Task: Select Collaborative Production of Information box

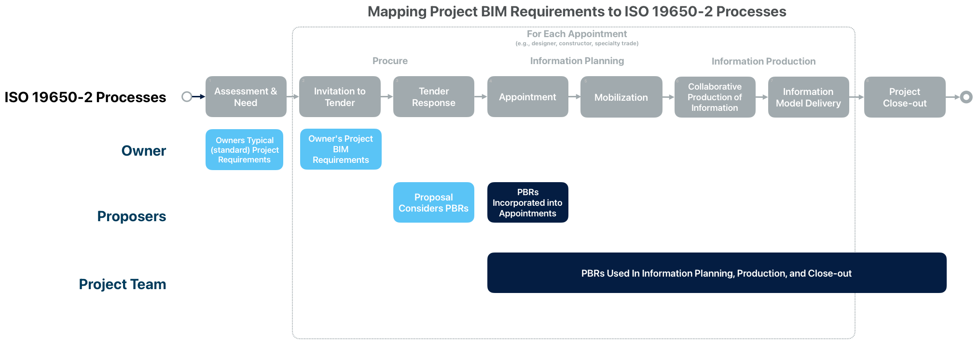Action: click(x=715, y=97)
